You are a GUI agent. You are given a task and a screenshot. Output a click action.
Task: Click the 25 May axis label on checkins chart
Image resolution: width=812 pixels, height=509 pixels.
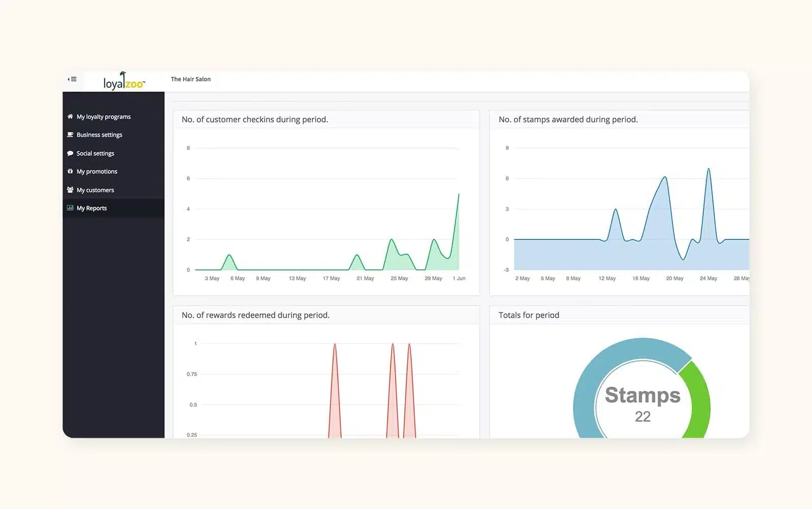(x=399, y=278)
